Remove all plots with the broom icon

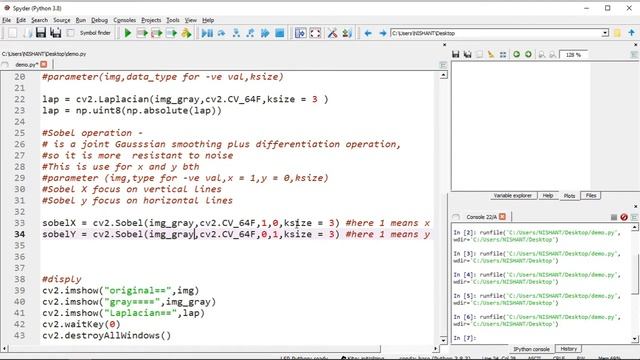coord(491,54)
